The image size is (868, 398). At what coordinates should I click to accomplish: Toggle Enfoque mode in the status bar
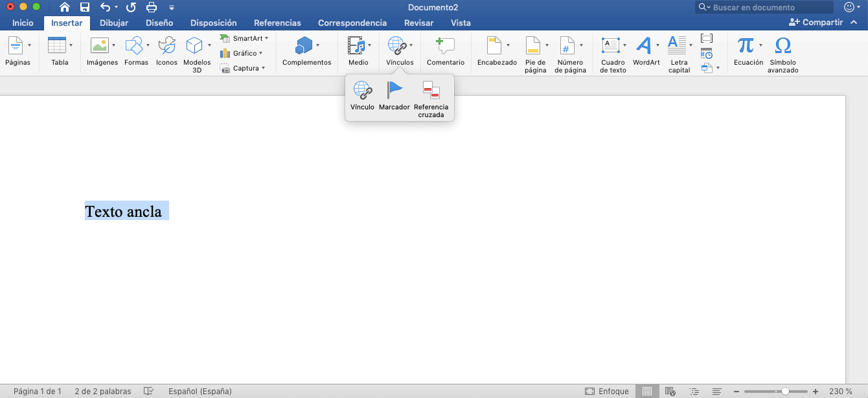click(x=608, y=391)
